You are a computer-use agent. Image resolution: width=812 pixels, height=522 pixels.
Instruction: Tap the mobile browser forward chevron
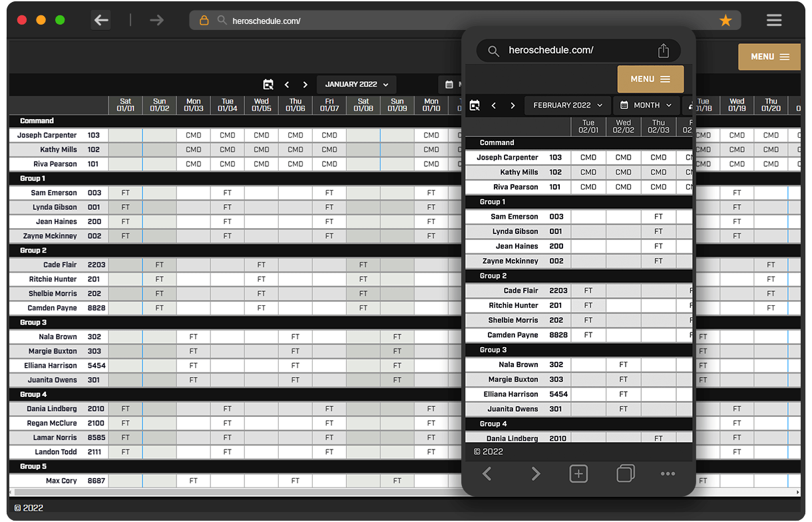(x=536, y=473)
